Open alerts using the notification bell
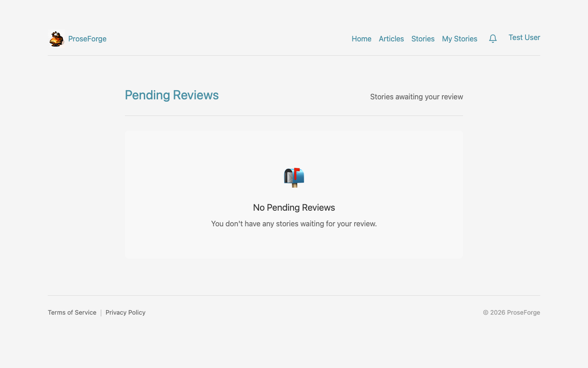 pos(492,39)
